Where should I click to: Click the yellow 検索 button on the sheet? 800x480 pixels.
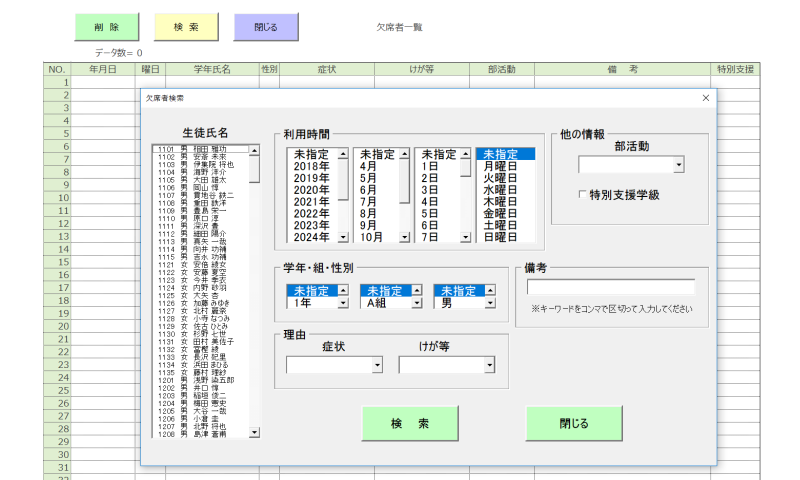pyautogui.click(x=186, y=27)
